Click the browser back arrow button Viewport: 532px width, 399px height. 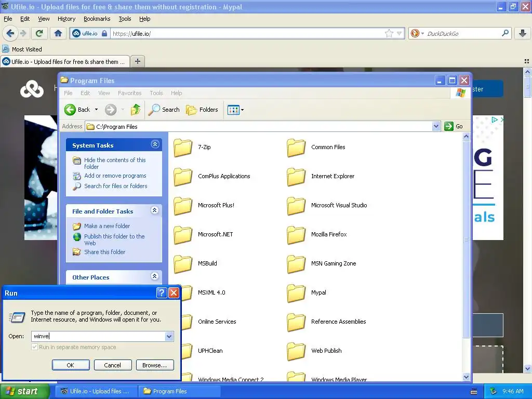pyautogui.click(x=10, y=33)
